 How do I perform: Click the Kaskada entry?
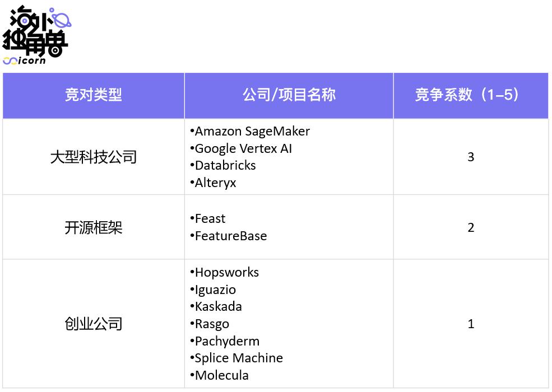click(x=218, y=306)
